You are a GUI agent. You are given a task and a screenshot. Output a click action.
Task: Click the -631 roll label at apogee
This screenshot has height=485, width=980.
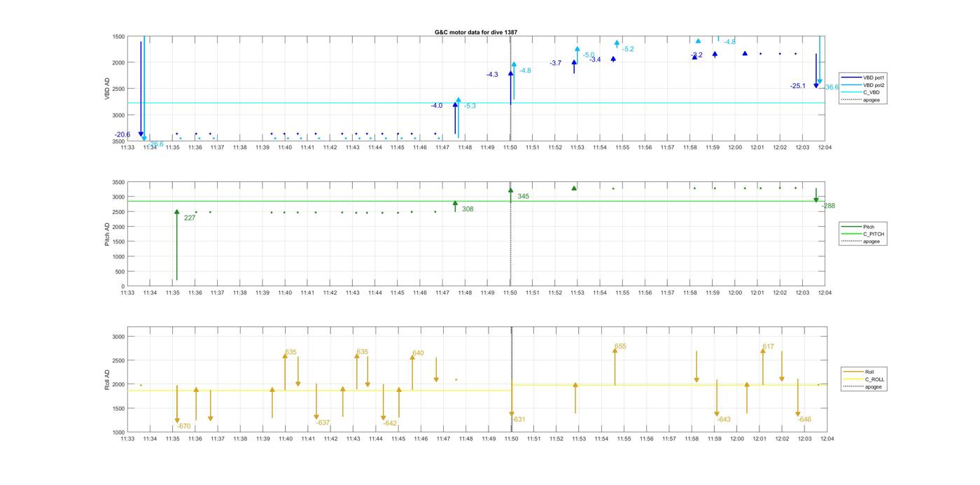(519, 420)
